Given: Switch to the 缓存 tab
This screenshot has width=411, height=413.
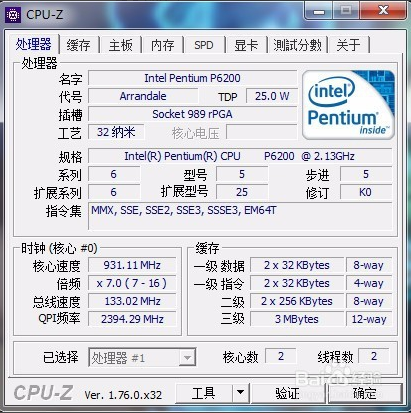Looking at the screenshot, I should point(79,45).
